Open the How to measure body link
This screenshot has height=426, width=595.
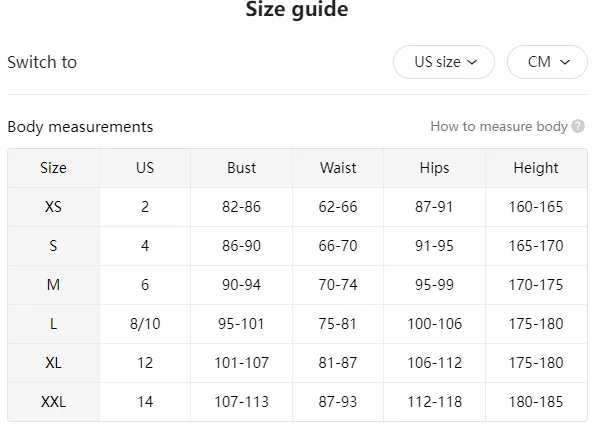tap(499, 126)
